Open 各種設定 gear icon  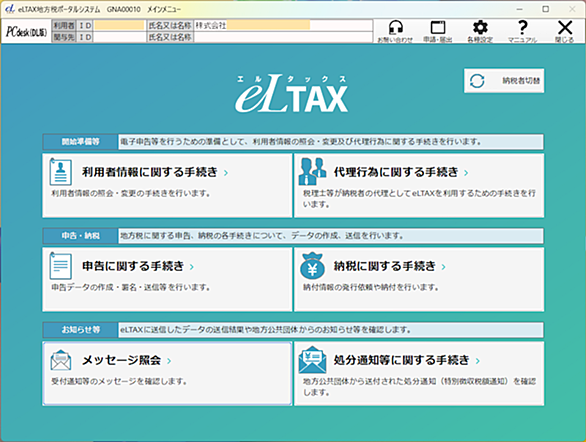pyautogui.click(x=480, y=28)
